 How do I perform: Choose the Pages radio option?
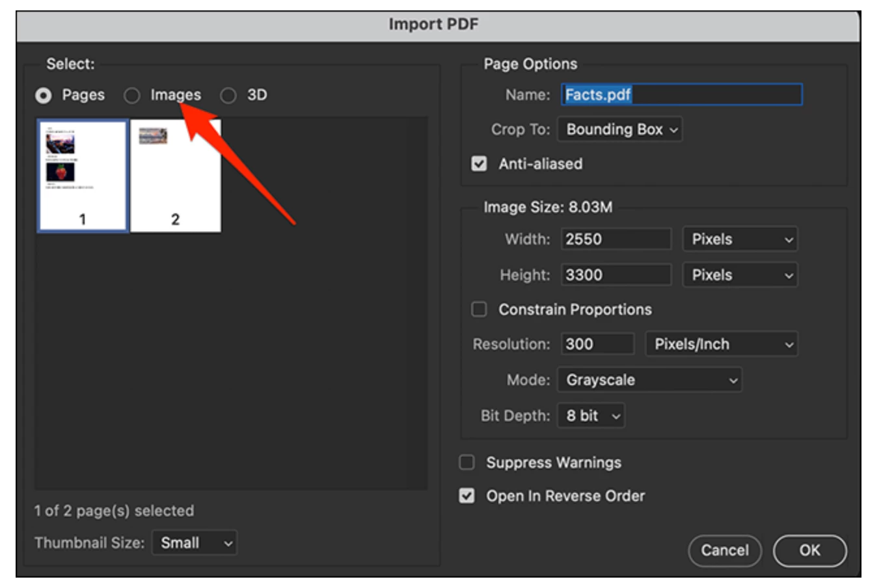click(44, 96)
